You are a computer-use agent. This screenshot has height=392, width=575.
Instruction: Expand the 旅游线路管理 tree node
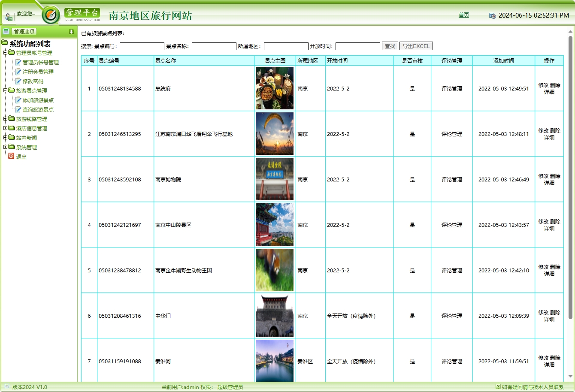pyautogui.click(x=4, y=119)
